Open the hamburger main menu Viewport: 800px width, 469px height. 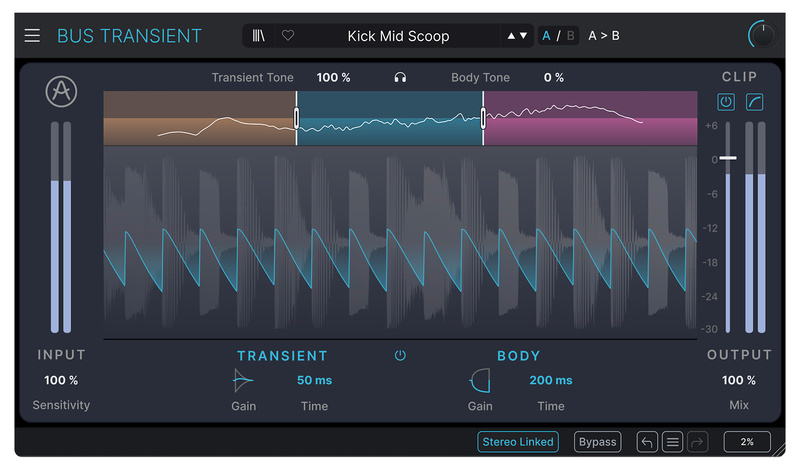click(x=32, y=36)
